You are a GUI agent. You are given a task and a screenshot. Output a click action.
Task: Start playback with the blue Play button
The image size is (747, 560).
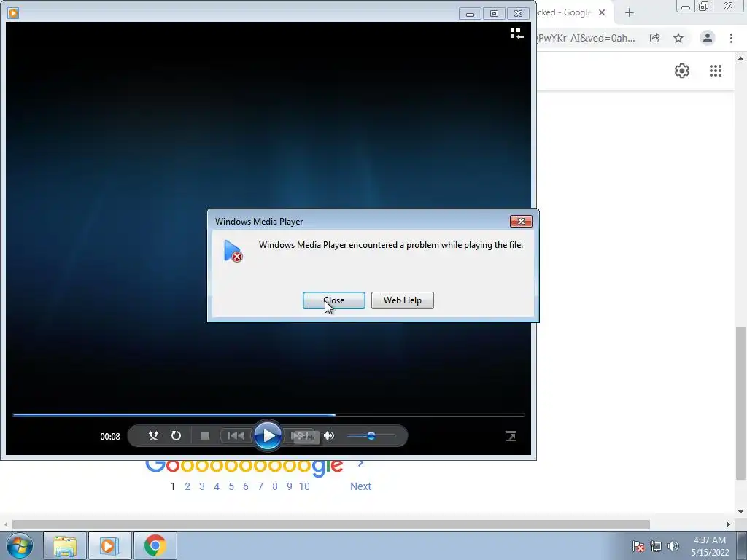pyautogui.click(x=268, y=436)
